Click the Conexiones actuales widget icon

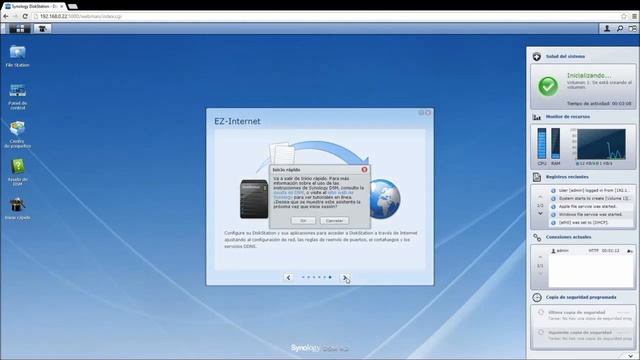click(537, 237)
